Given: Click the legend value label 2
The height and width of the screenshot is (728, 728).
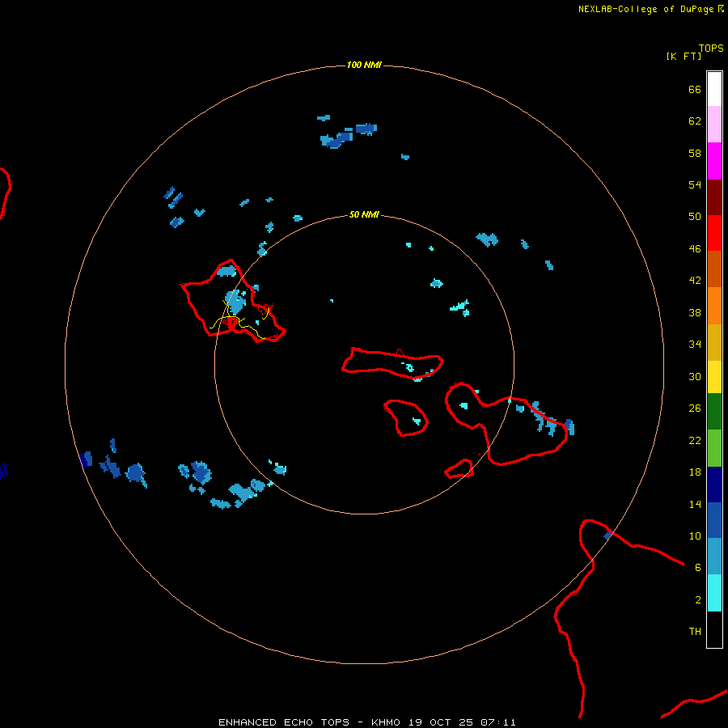Looking at the screenshot, I should pyautogui.click(x=698, y=600).
